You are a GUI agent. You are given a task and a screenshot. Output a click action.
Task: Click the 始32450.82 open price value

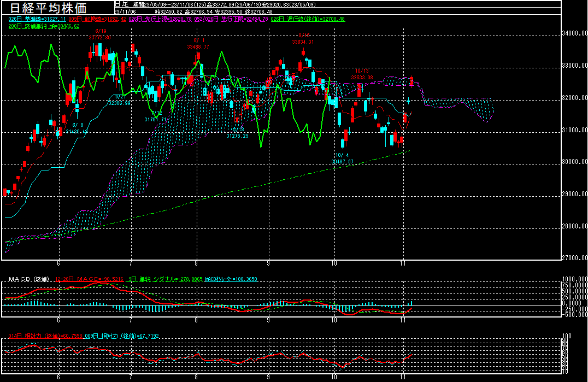pos(168,11)
